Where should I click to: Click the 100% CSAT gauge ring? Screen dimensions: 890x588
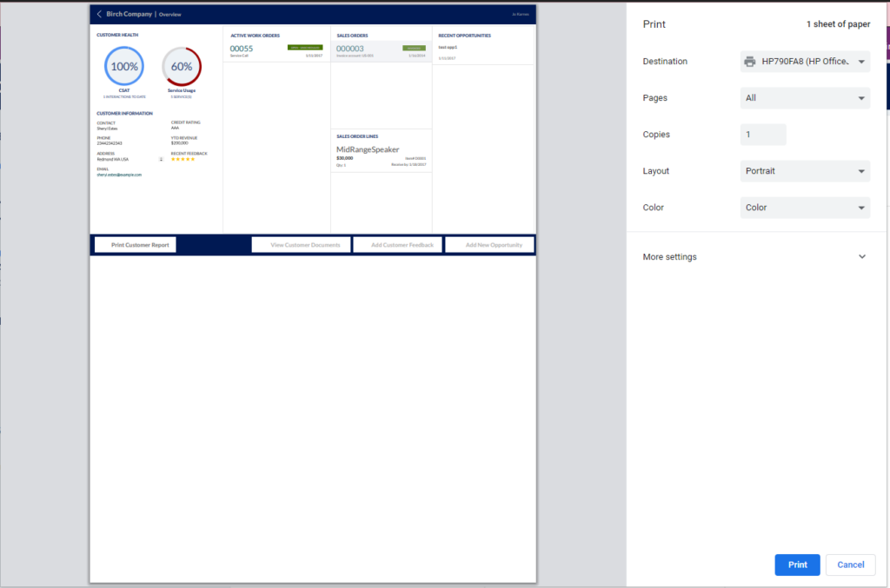click(123, 65)
